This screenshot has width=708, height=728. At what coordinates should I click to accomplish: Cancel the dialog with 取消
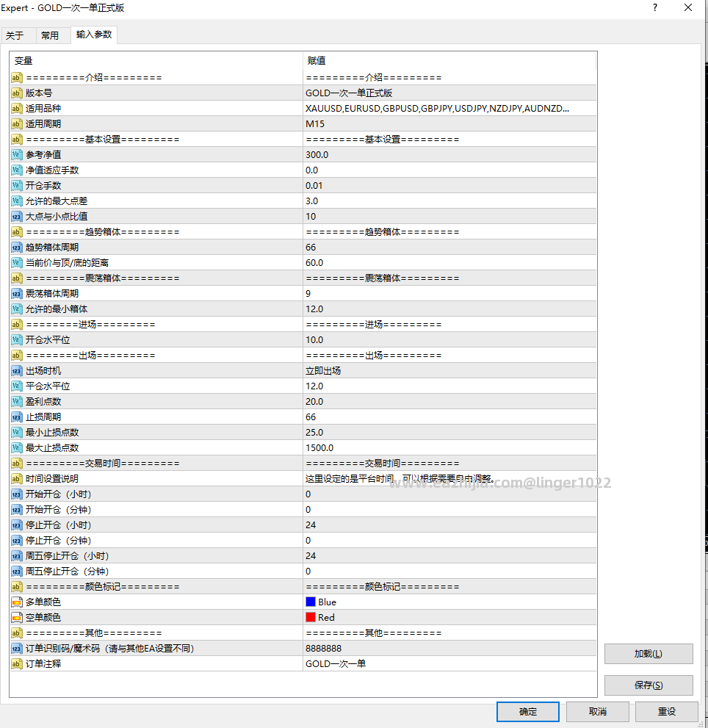[598, 712]
